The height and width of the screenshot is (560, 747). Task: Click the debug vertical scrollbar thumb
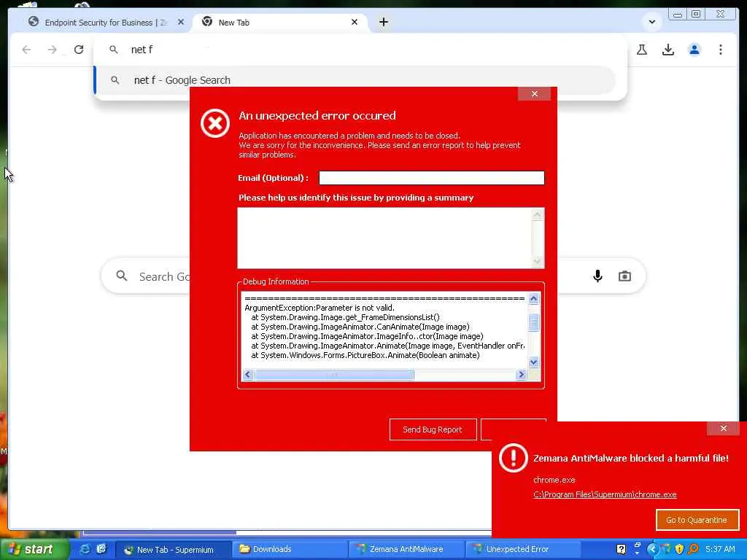tap(533, 322)
